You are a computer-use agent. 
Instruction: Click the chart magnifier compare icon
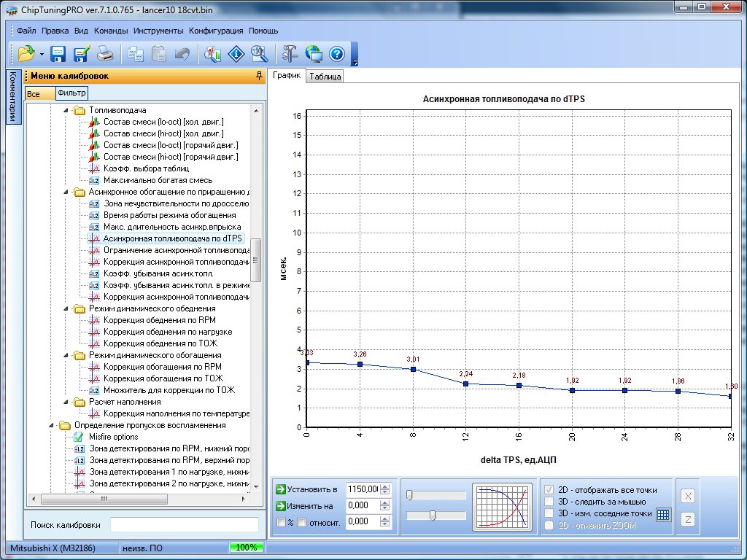coord(213,53)
